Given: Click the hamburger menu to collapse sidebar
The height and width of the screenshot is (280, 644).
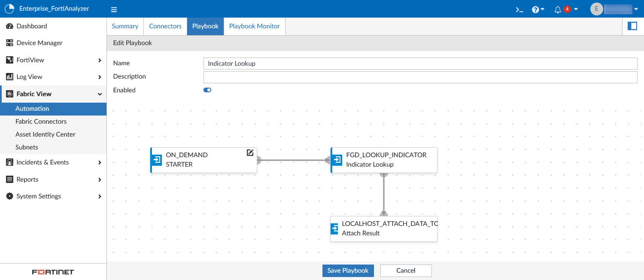Looking at the screenshot, I should 114,9.
